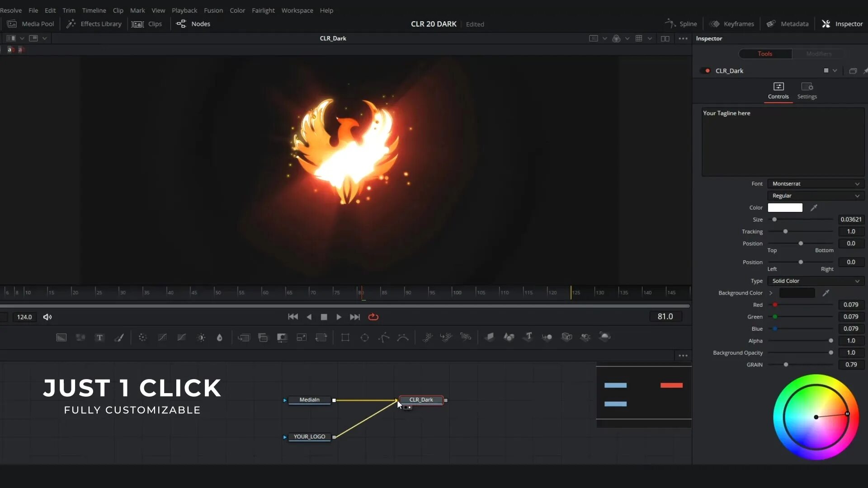Open the Fusion menu
This screenshot has height=488, width=868.
[x=213, y=10]
